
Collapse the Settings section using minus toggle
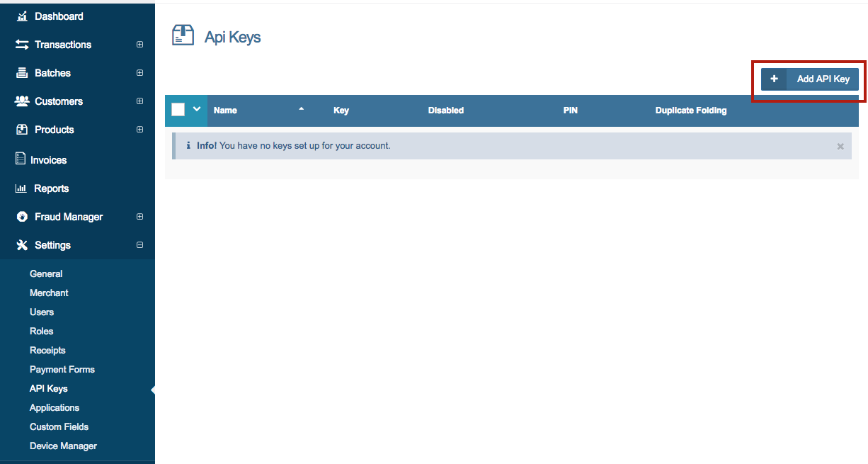coord(139,244)
